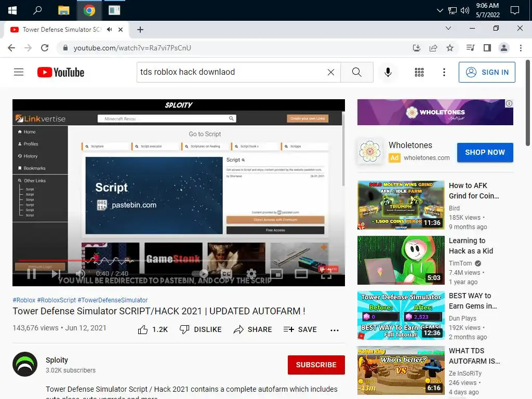
Task: Enter fullscreen in video player
Action: [x=326, y=274]
